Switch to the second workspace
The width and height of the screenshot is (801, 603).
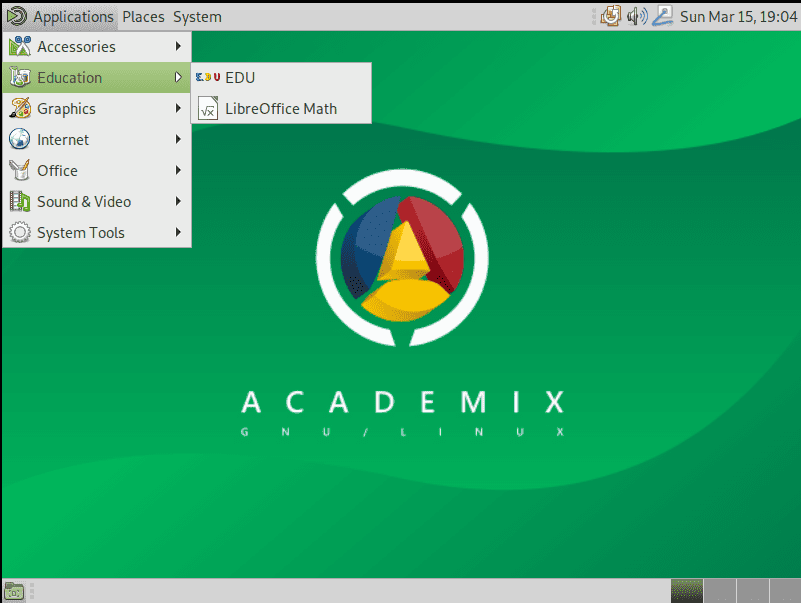click(720, 591)
